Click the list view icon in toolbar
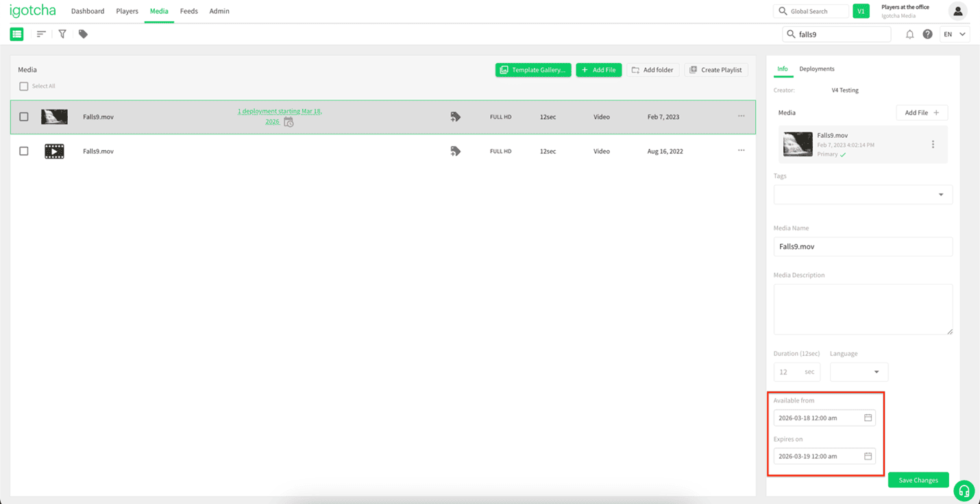 tap(17, 34)
